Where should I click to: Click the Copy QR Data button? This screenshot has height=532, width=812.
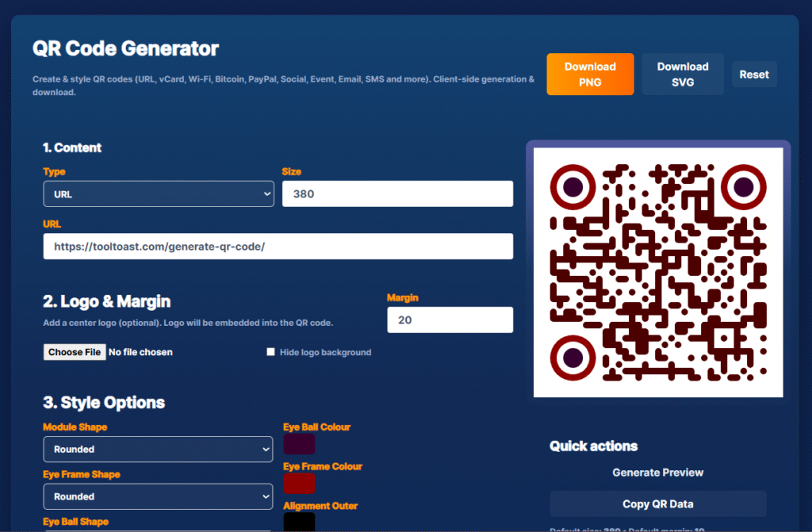pyautogui.click(x=657, y=503)
